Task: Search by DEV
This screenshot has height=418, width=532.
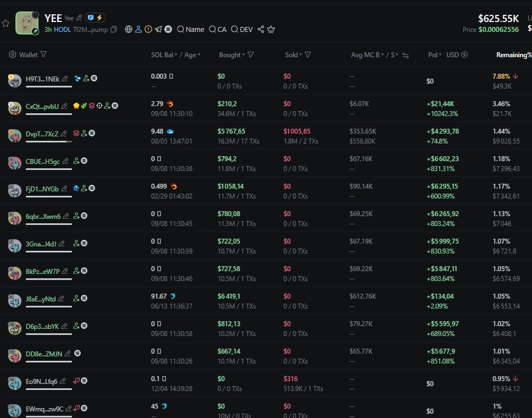Action: click(x=242, y=30)
